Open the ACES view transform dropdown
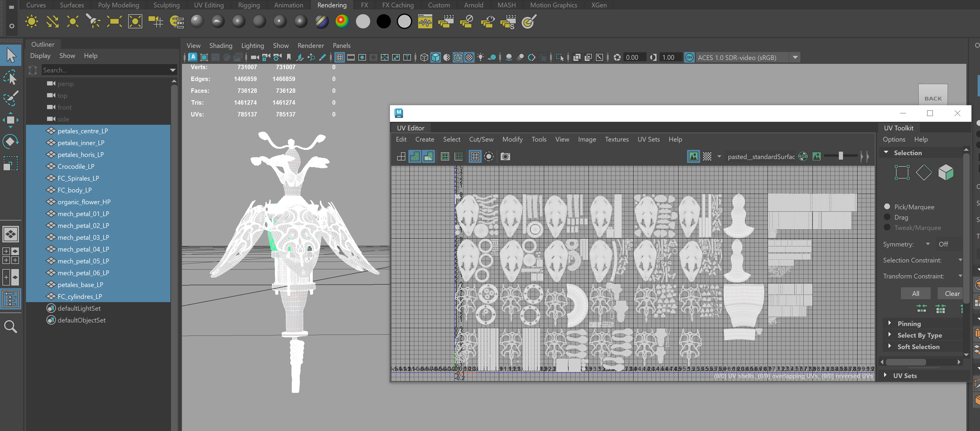Viewport: 980px width, 431px height. (x=795, y=57)
